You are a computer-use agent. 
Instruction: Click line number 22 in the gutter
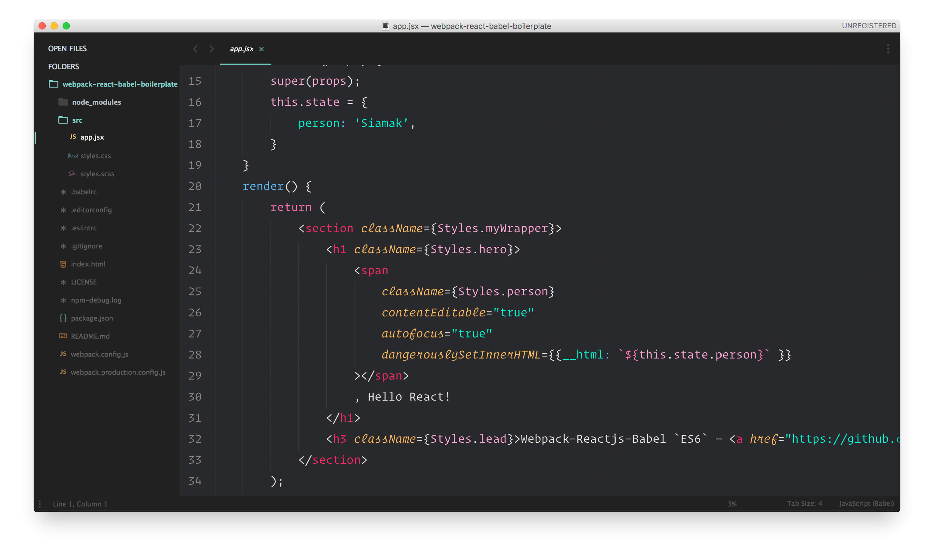pyautogui.click(x=195, y=228)
